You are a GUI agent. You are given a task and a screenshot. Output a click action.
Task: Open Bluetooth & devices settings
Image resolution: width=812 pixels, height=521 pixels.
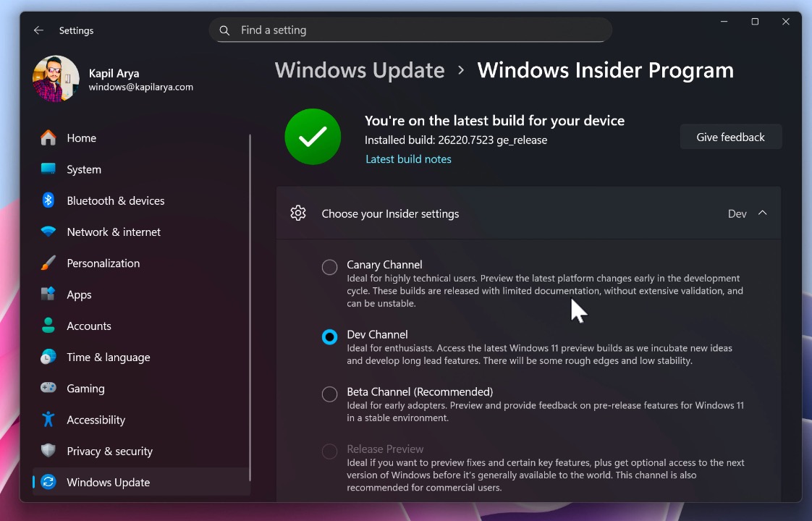[x=48, y=200]
